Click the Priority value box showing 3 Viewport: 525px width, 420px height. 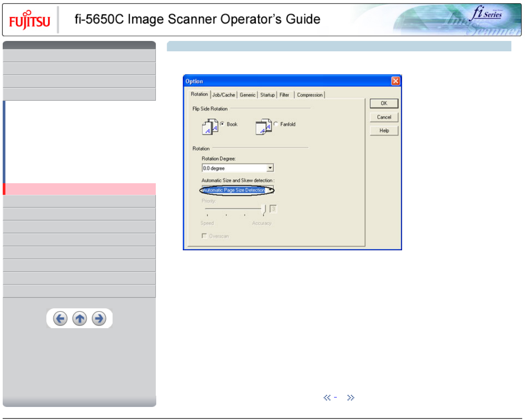273,209
